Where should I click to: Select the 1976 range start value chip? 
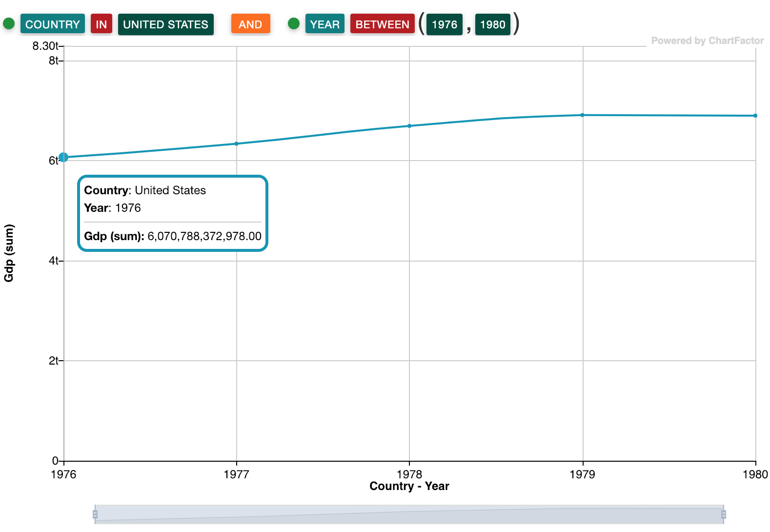444,24
